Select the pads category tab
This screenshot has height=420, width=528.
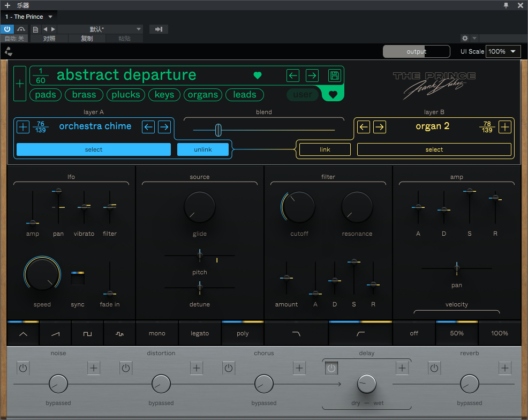click(x=46, y=95)
